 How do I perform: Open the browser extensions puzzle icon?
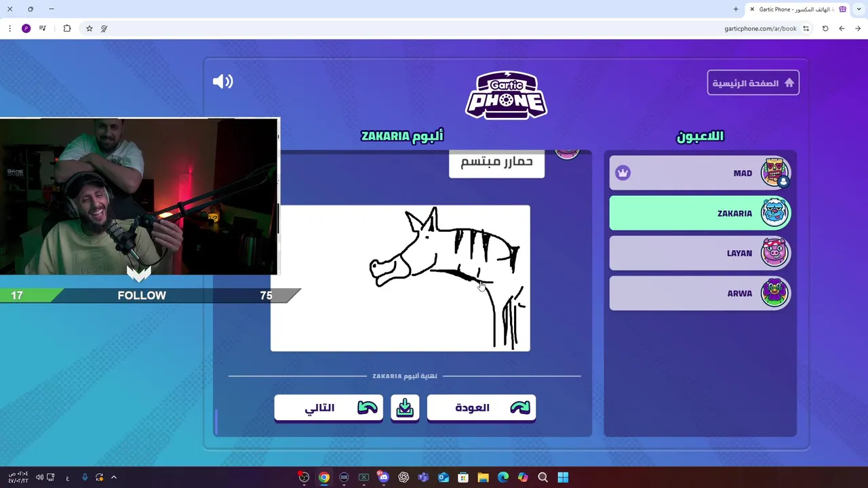(x=67, y=28)
